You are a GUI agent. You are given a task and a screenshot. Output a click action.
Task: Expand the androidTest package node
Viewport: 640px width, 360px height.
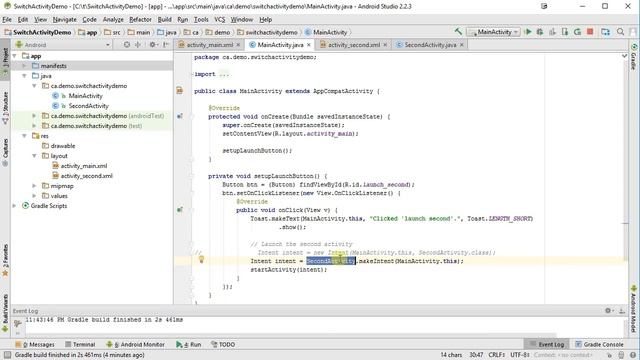tap(34, 116)
